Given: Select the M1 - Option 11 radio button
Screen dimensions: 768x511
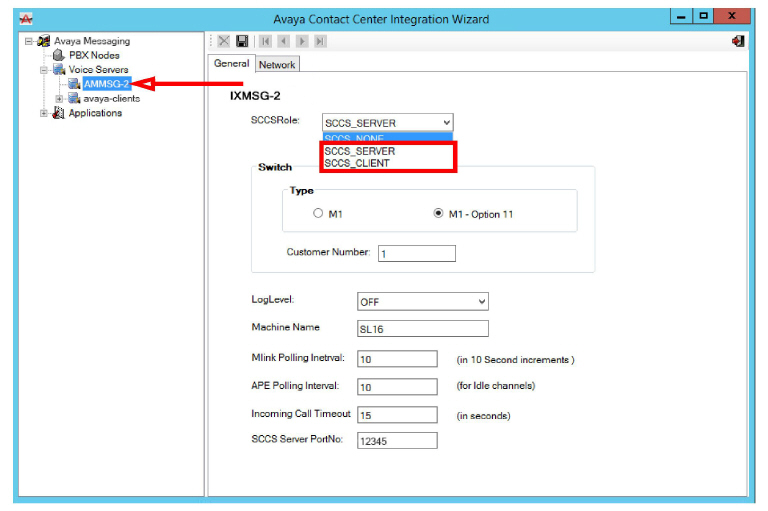Looking at the screenshot, I should tap(438, 213).
